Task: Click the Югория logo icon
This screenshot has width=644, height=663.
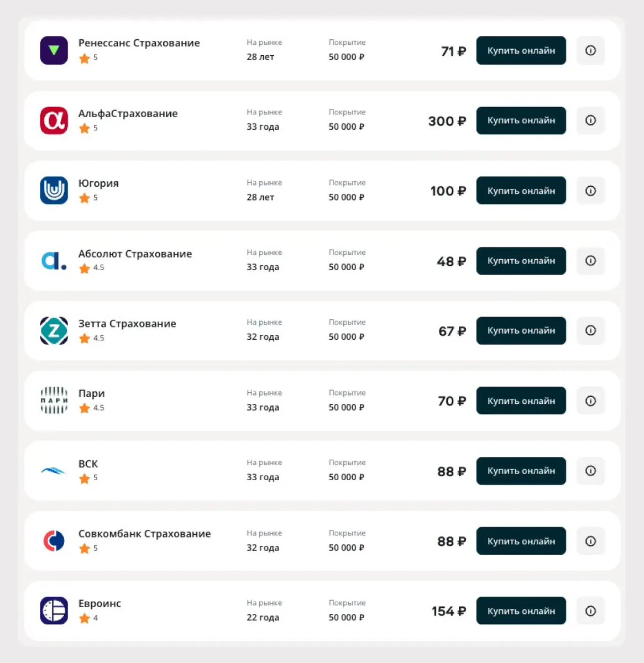Action: click(x=54, y=191)
